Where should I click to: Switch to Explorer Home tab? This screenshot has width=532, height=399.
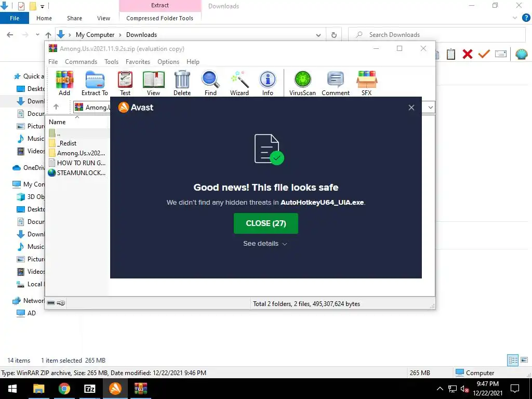pos(44,18)
